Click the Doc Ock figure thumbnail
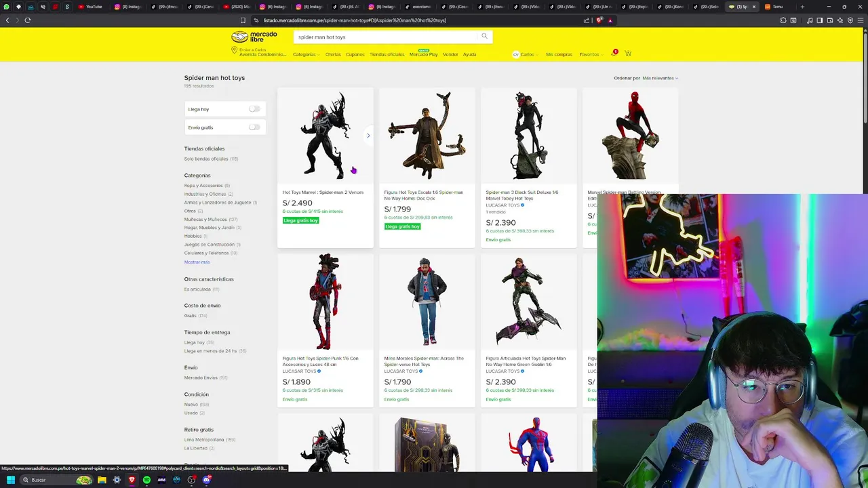The width and height of the screenshot is (868, 488). tap(427, 136)
